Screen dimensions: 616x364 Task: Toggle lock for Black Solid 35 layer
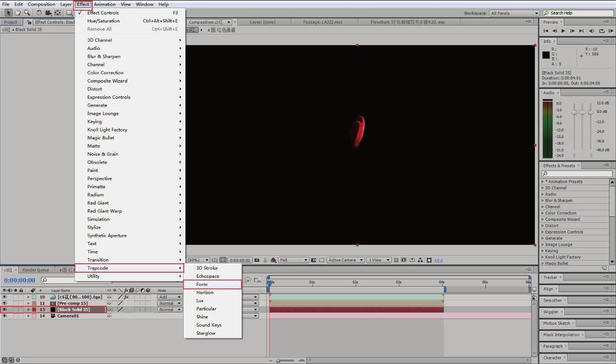(x=21, y=309)
